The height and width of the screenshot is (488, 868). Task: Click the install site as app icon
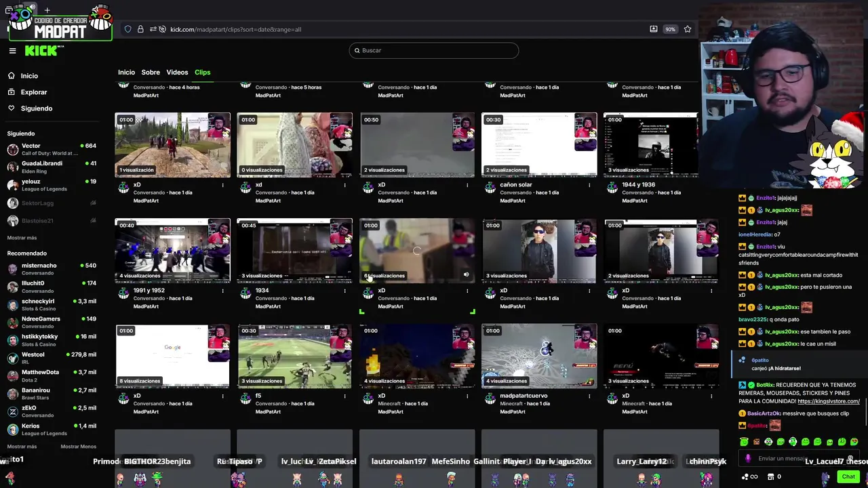653,29
